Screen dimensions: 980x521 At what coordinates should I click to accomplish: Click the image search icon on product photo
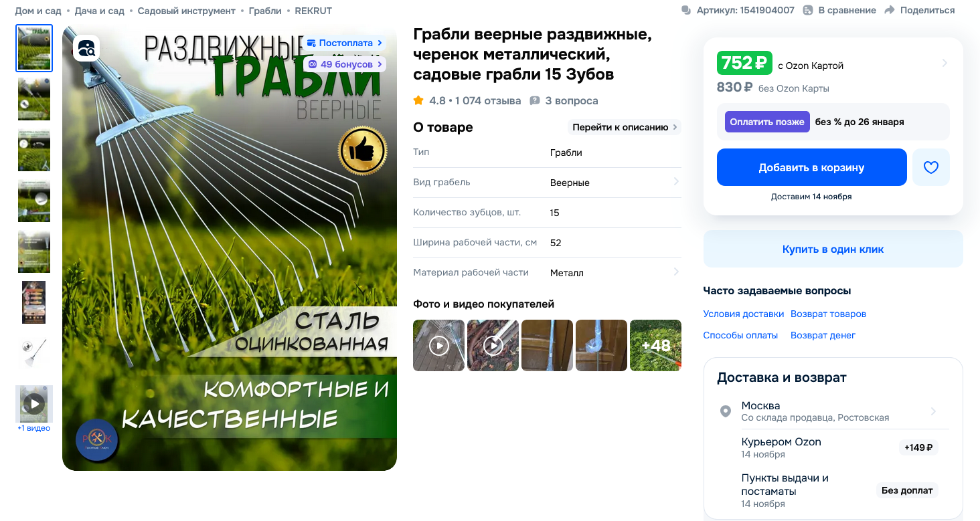[x=86, y=48]
